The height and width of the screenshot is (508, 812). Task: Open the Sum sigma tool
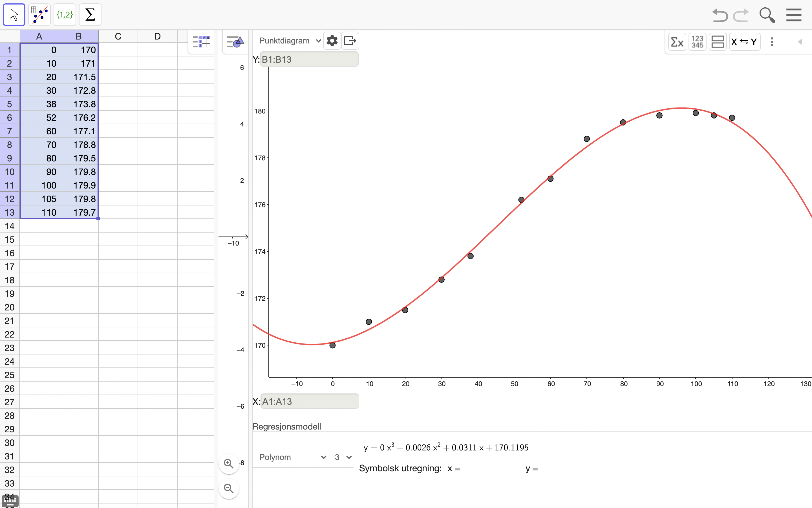(90, 15)
